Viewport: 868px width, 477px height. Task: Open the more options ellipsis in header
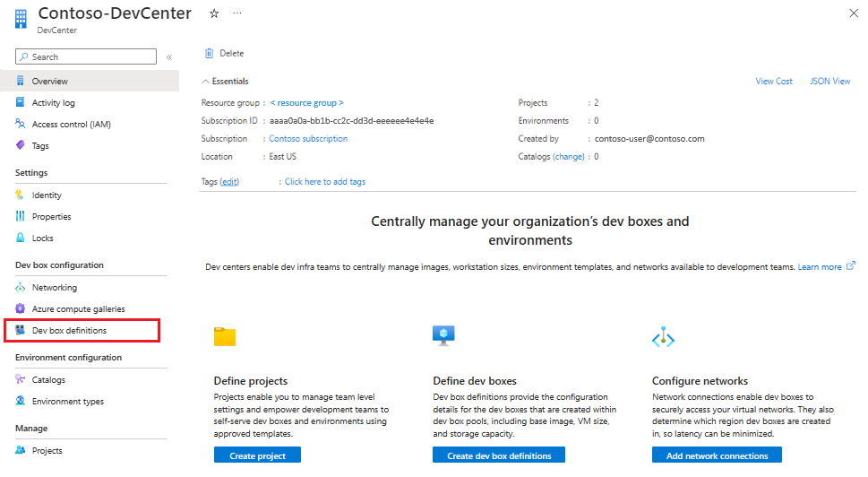[x=236, y=13]
